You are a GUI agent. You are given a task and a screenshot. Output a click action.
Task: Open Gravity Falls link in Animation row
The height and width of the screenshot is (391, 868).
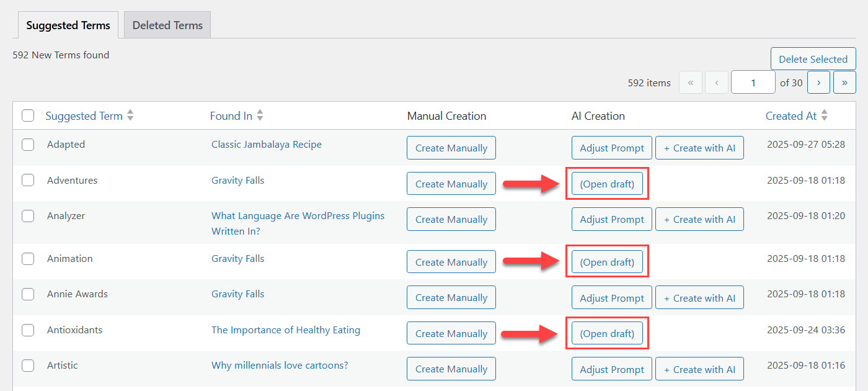237,259
